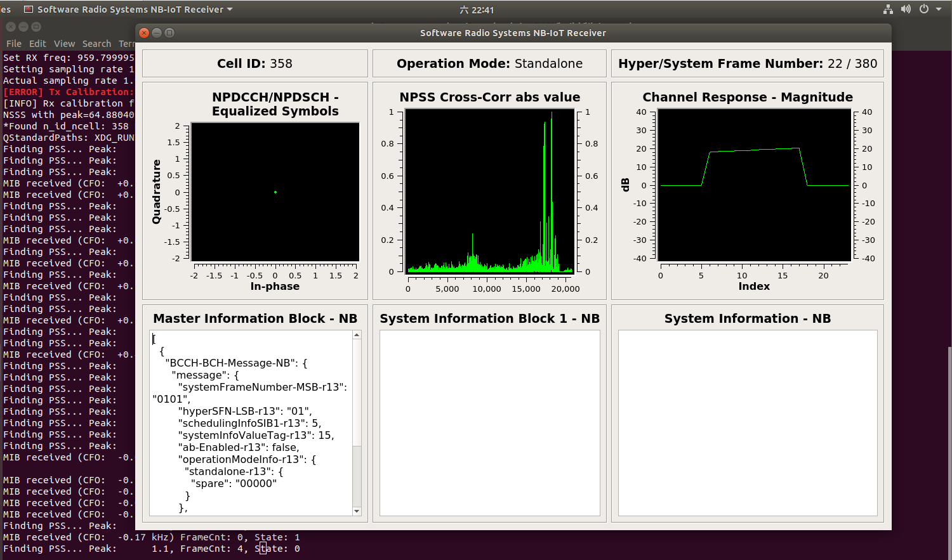Click the "systemFrameNumber-MSB-r13" line
This screenshot has width=952, height=560.
263,387
